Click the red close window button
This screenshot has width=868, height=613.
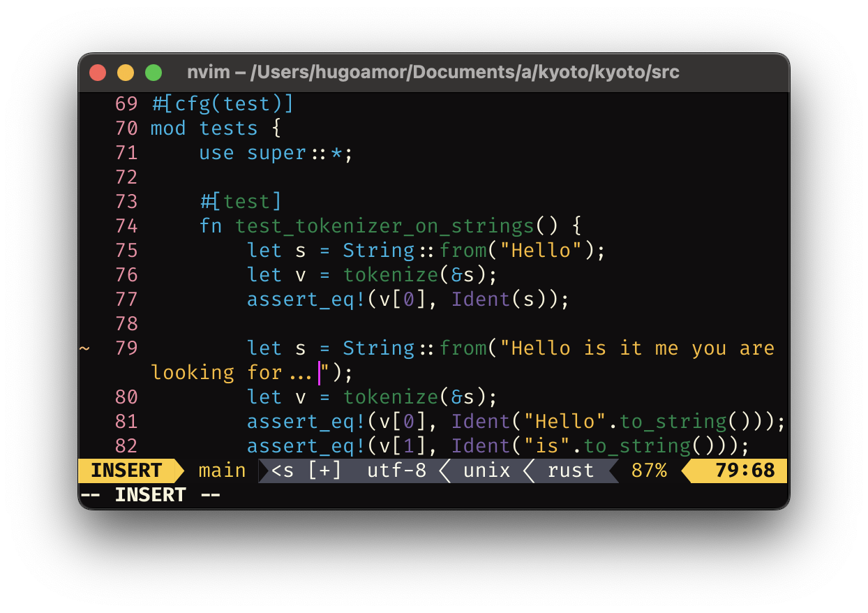click(x=98, y=72)
